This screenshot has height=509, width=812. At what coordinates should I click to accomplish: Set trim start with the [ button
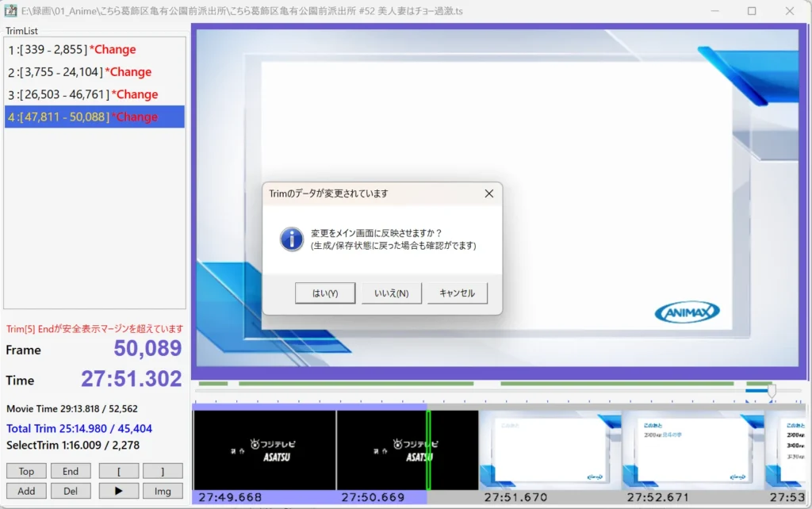pyautogui.click(x=119, y=471)
